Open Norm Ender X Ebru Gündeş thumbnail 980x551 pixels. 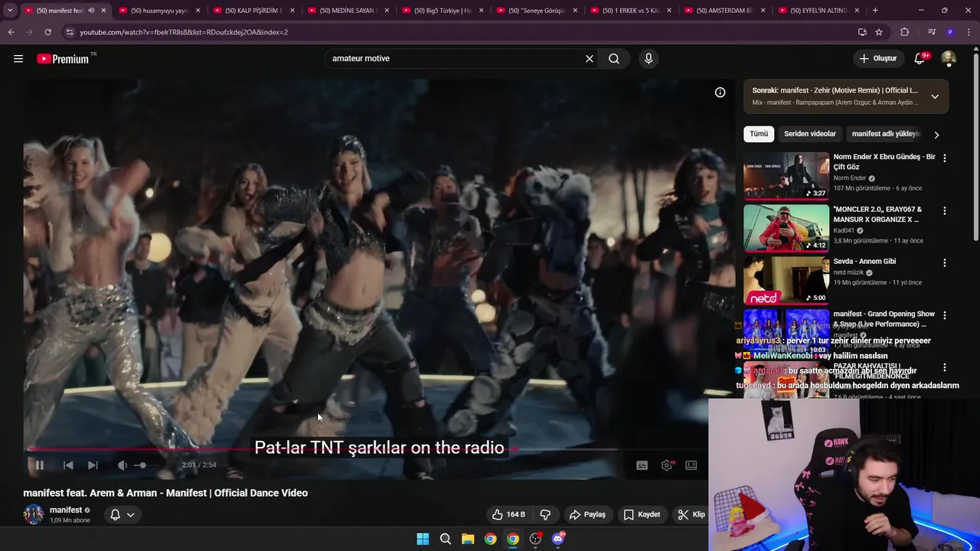click(786, 175)
